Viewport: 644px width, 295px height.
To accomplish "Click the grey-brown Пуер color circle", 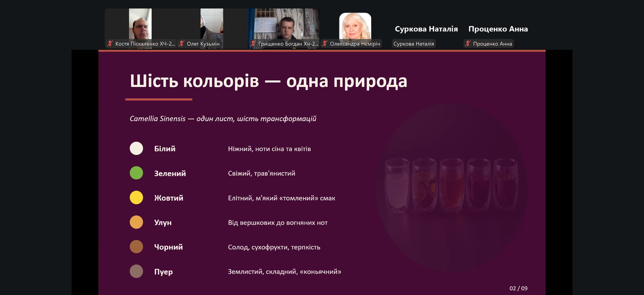I will 136,271.
